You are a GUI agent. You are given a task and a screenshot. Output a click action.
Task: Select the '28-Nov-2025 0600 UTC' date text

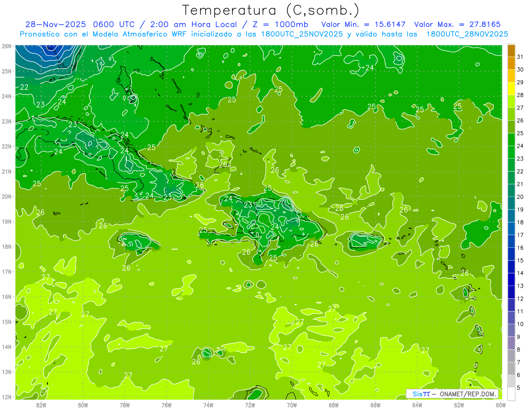80,24
